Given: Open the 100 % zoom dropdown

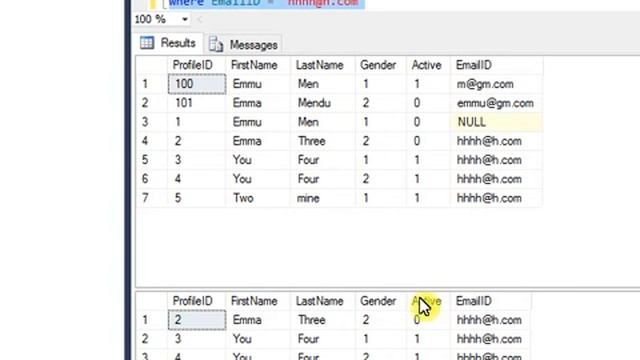Looking at the screenshot, I should point(184,19).
